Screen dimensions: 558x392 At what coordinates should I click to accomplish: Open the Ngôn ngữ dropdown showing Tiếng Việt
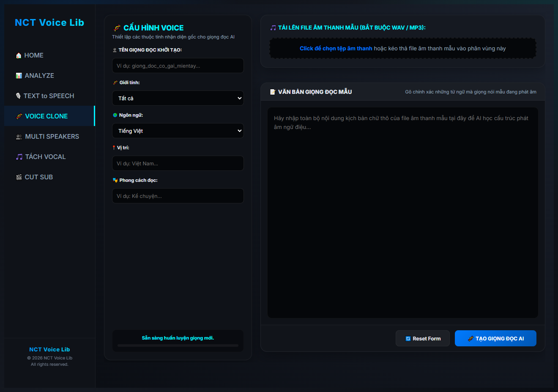[x=178, y=131]
